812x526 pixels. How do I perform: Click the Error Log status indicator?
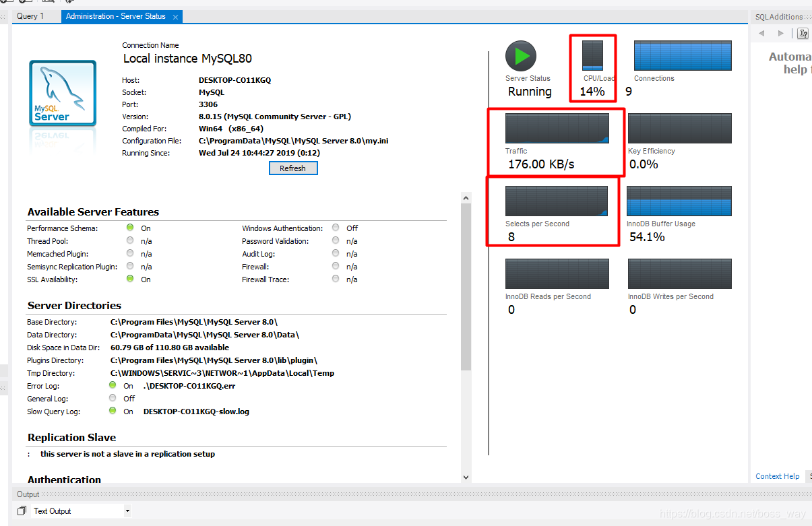coord(113,386)
